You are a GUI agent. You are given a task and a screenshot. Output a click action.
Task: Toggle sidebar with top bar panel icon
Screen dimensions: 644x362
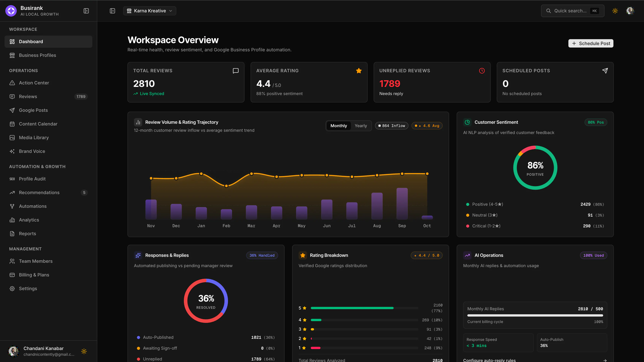click(x=112, y=11)
